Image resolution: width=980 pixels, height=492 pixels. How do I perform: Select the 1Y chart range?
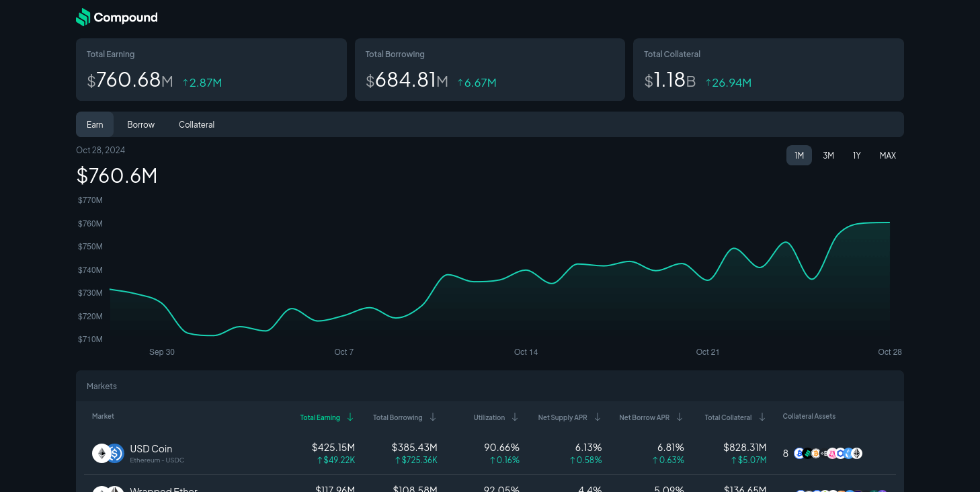[x=856, y=155]
